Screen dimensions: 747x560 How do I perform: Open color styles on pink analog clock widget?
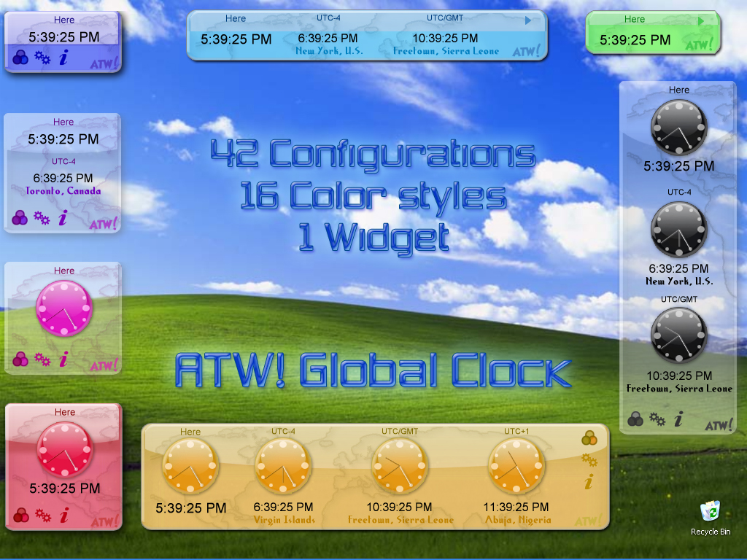click(20, 359)
